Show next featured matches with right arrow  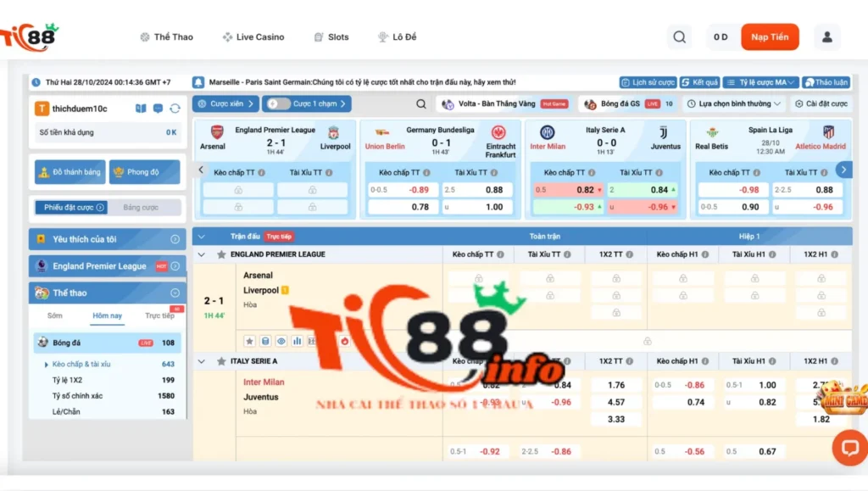coord(843,170)
